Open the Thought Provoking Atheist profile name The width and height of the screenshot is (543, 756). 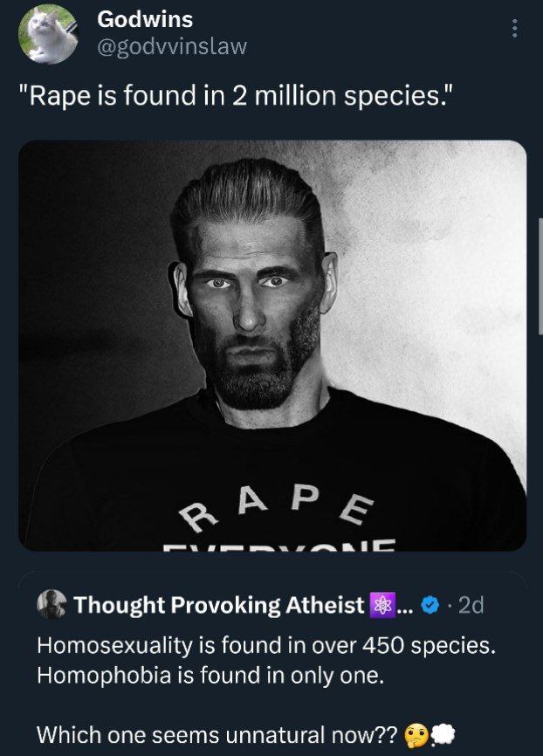point(218,604)
